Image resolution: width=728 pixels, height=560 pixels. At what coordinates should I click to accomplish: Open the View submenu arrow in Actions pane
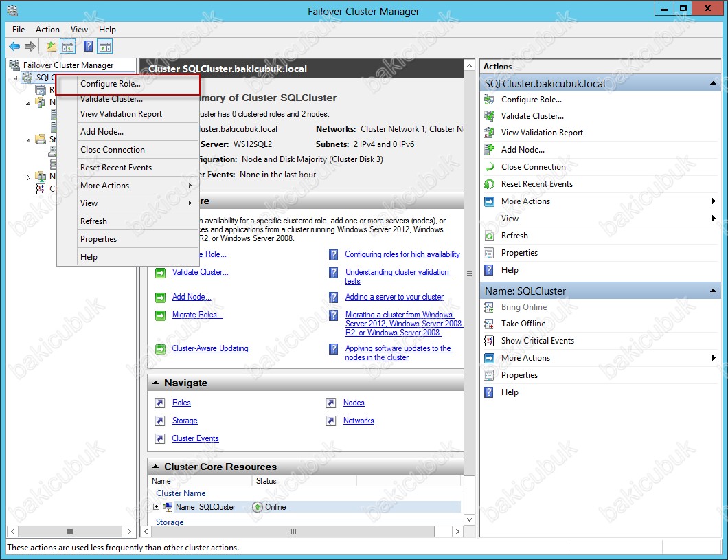point(714,219)
